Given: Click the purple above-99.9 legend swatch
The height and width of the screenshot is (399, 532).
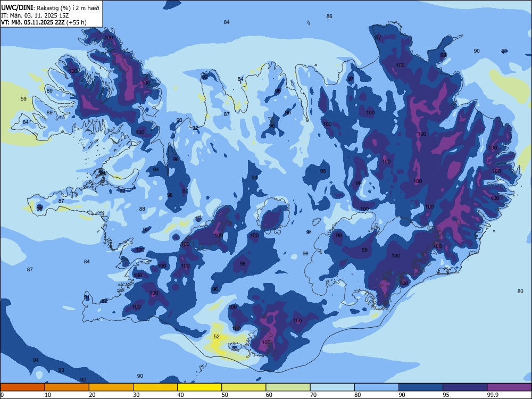Looking at the screenshot, I should pos(509,387).
